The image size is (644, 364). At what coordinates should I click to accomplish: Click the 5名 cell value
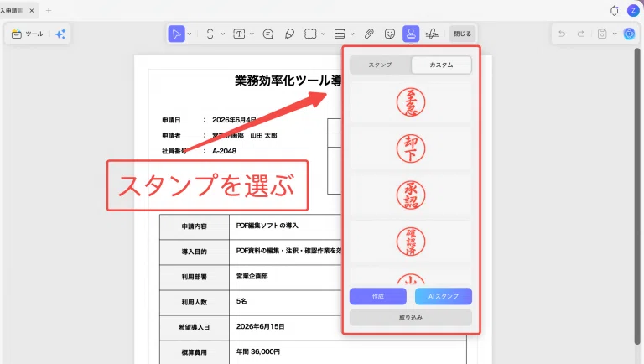click(241, 301)
